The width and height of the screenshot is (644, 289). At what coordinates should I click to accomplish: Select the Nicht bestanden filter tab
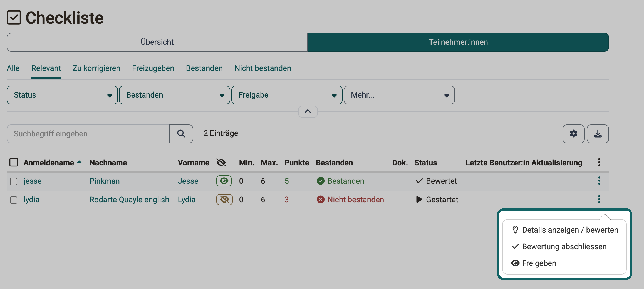(x=263, y=68)
